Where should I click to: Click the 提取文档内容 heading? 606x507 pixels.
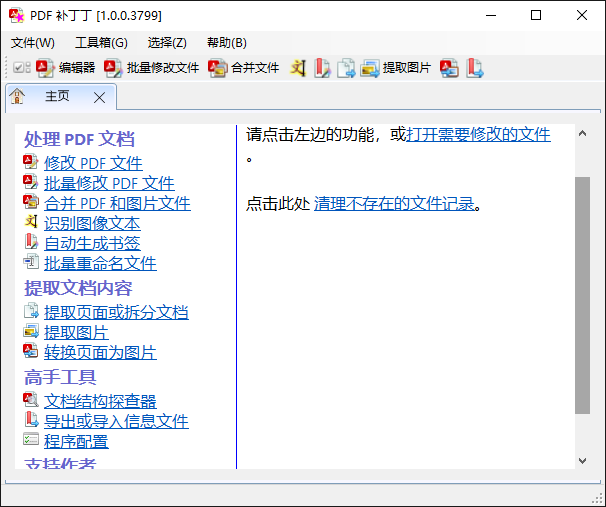[x=78, y=288]
